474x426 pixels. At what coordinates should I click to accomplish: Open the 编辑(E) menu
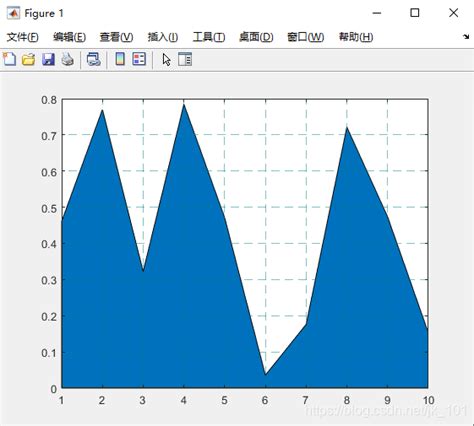pyautogui.click(x=69, y=37)
